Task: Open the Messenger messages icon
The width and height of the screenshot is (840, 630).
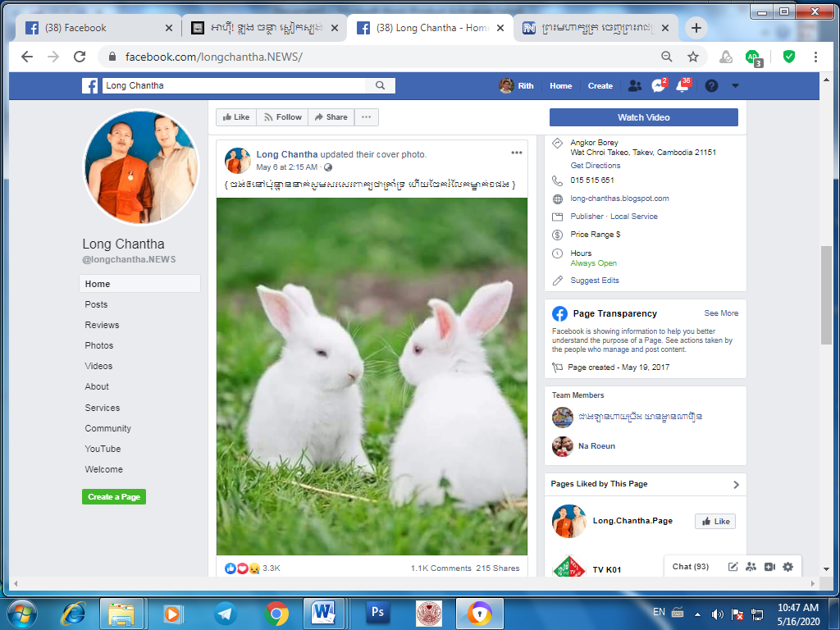Action: point(658,85)
